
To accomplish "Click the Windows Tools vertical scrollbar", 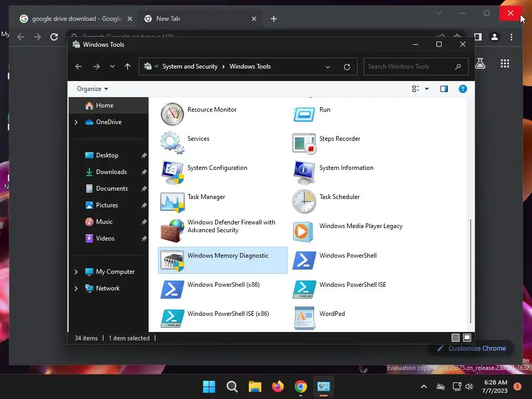I will [x=470, y=271].
